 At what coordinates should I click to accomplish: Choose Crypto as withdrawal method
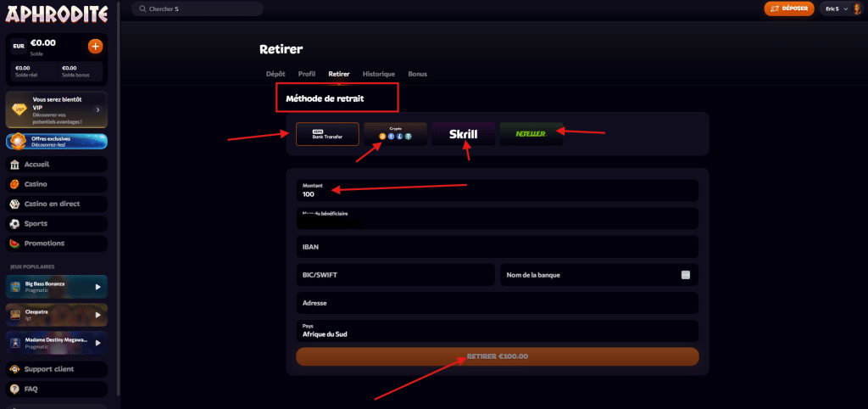(395, 134)
